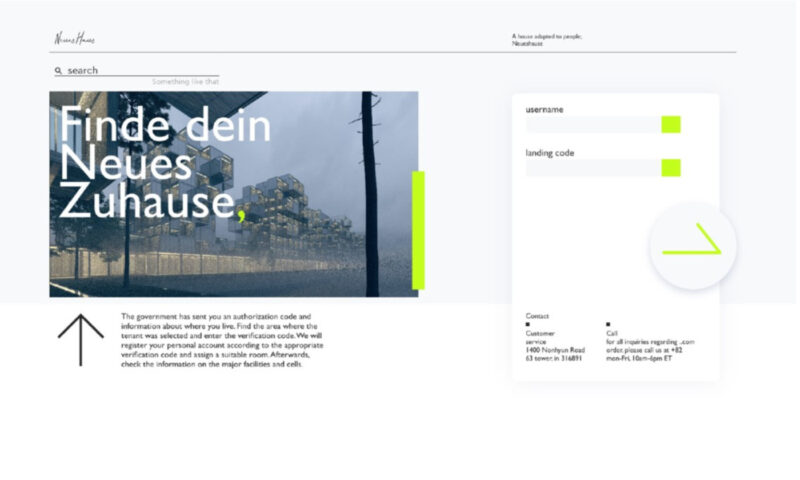Open the building hero image
The height and width of the screenshot is (480, 800).
(x=234, y=194)
